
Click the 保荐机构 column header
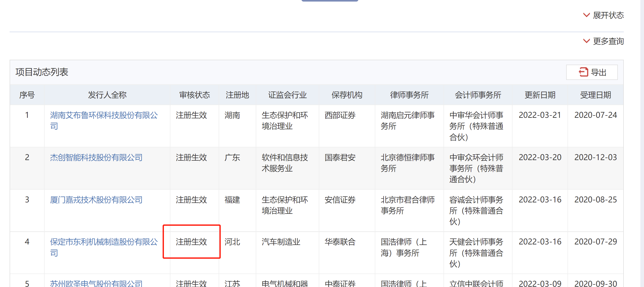(x=347, y=95)
